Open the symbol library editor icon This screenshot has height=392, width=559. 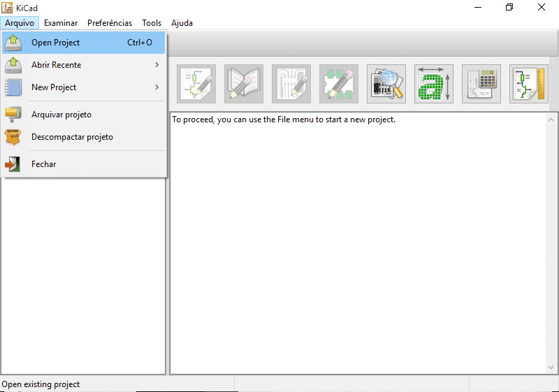tap(244, 84)
